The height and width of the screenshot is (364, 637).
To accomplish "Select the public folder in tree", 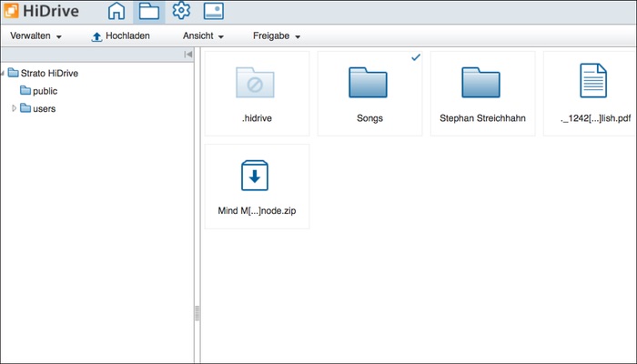I will pyautogui.click(x=44, y=91).
